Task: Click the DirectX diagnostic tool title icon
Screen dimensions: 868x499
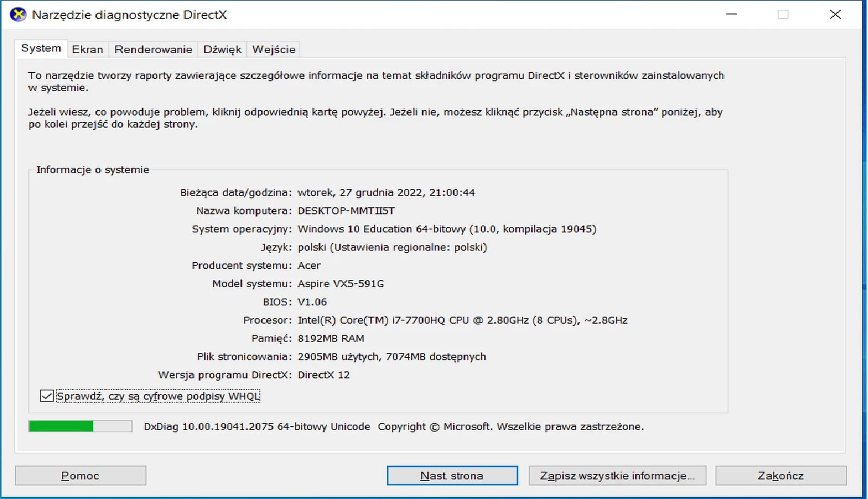Action: [x=18, y=15]
